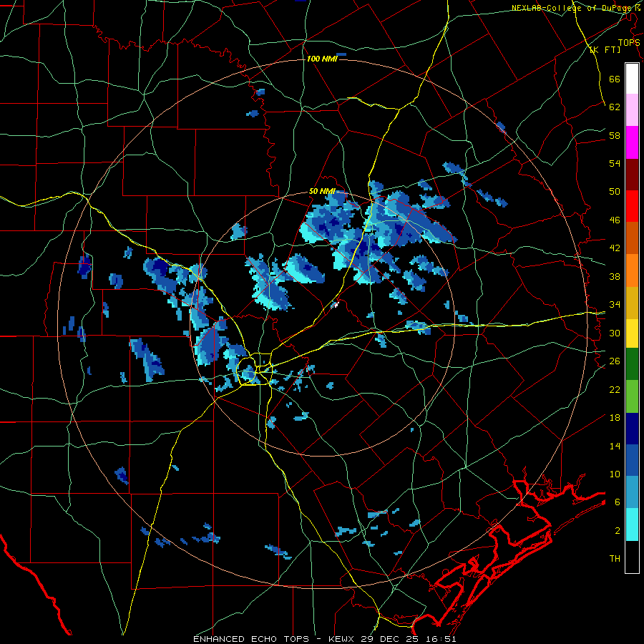Image resolution: width=644 pixels, height=644 pixels.
Task: Click the legend value "38"
Action: click(x=615, y=276)
